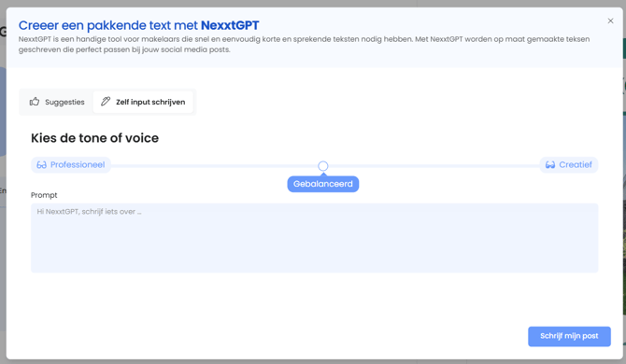
Task: Choose the Creatief tone of voice
Action: pos(568,165)
